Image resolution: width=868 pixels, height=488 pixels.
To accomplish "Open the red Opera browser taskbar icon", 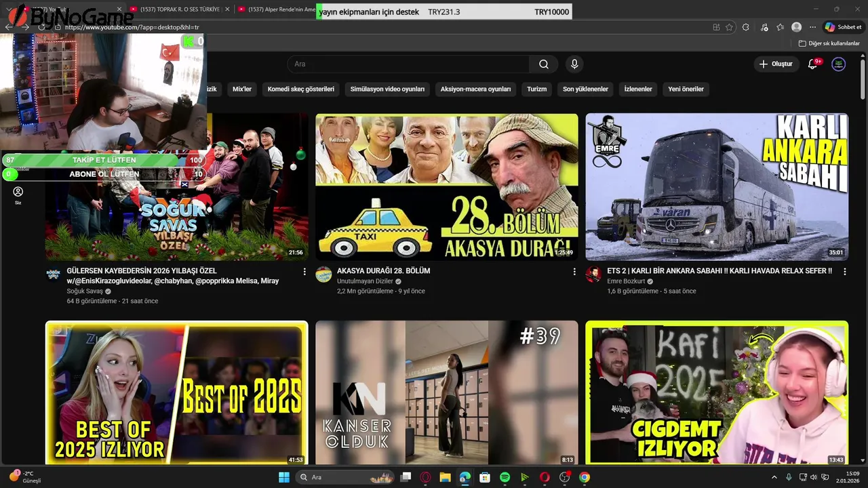I will (x=545, y=477).
